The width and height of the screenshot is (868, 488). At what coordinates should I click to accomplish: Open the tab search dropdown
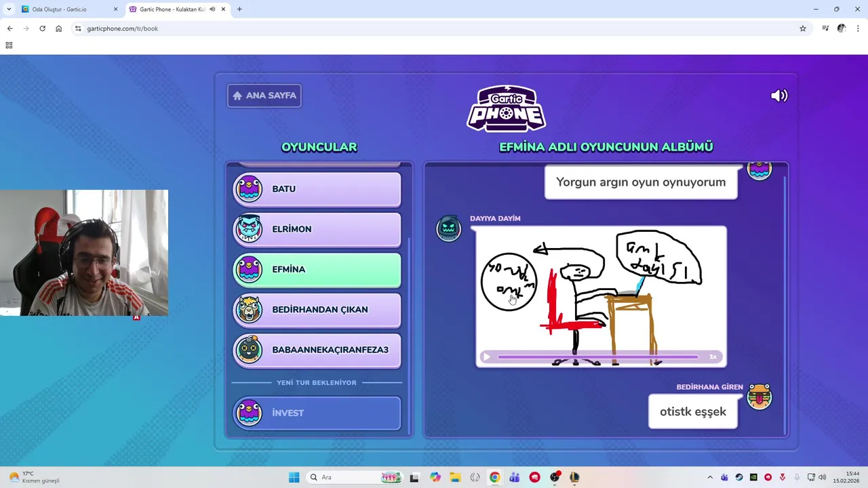tap(9, 9)
